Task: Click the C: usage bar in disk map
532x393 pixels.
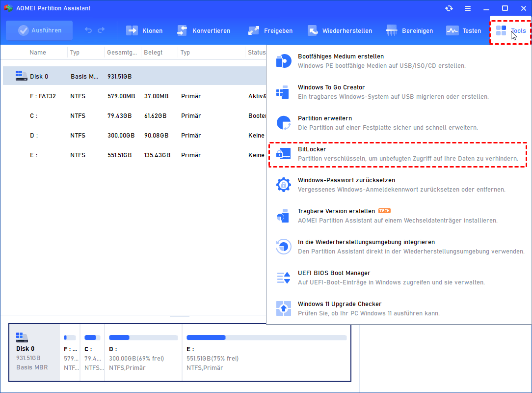Action: point(92,337)
